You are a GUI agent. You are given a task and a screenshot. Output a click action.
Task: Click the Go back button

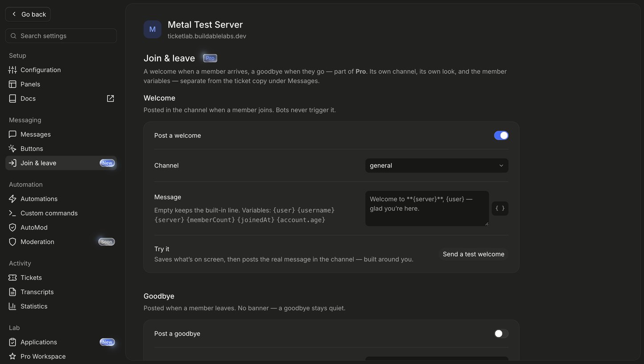(28, 14)
